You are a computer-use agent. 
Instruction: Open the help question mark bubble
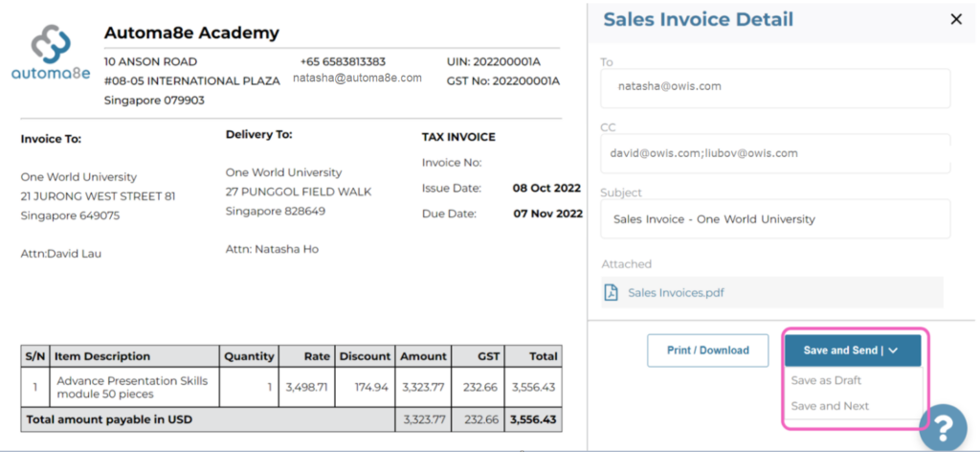click(x=943, y=428)
